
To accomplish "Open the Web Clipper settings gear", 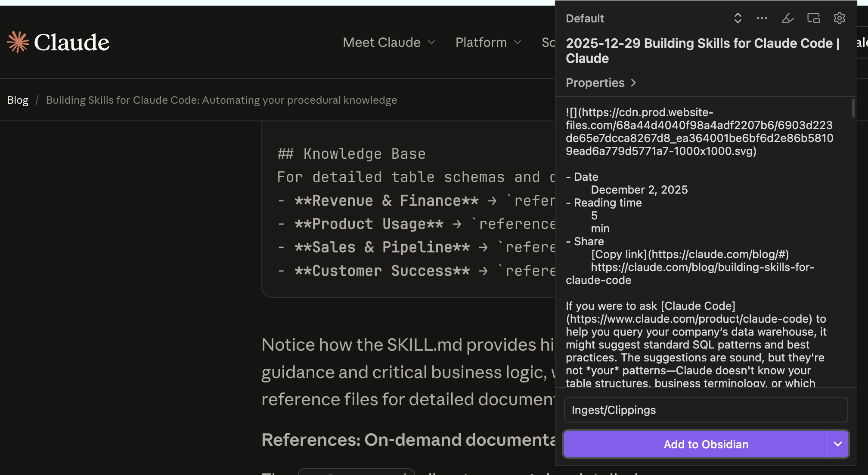I will tap(839, 18).
